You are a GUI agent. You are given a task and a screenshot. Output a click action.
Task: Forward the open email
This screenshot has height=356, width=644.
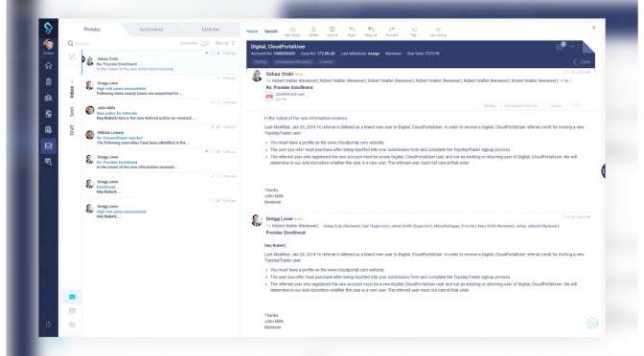click(391, 32)
